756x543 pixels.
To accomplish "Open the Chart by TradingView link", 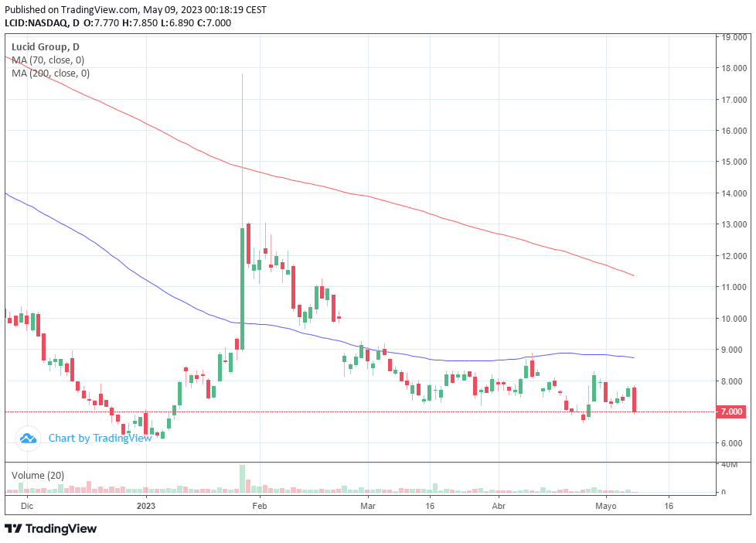I will pyautogui.click(x=100, y=438).
